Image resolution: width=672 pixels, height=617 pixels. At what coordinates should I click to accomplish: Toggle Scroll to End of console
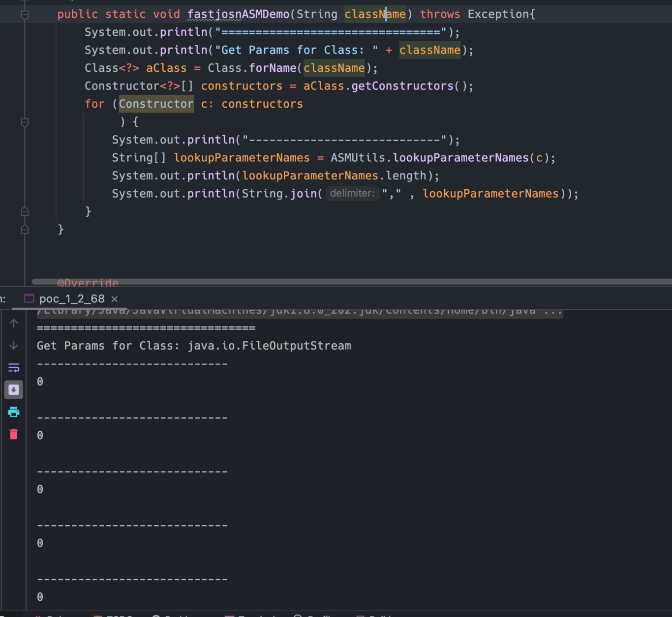point(14,390)
